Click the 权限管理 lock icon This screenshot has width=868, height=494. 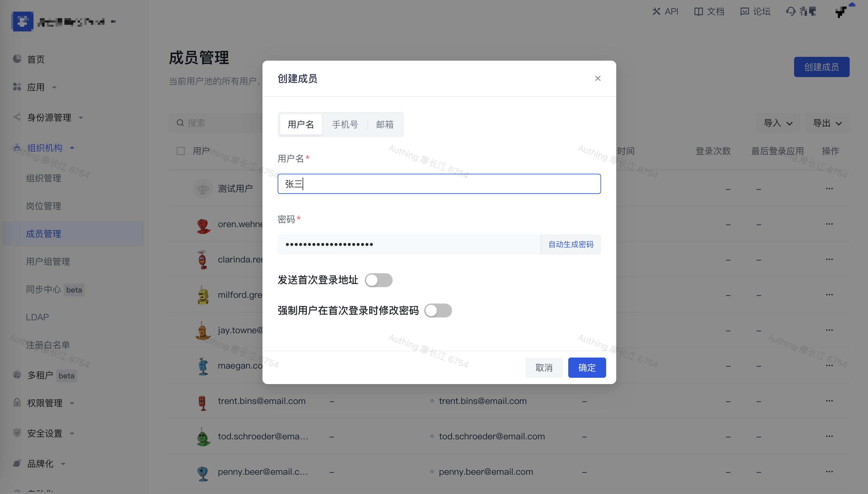point(17,402)
